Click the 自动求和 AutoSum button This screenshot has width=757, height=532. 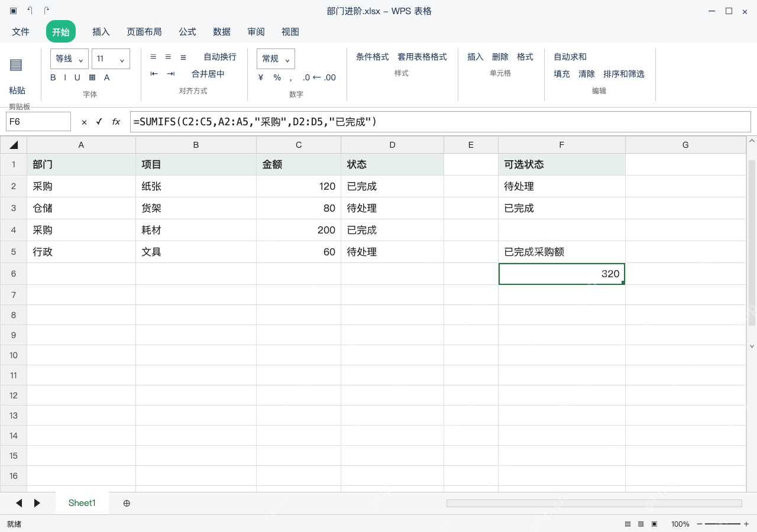pos(570,57)
